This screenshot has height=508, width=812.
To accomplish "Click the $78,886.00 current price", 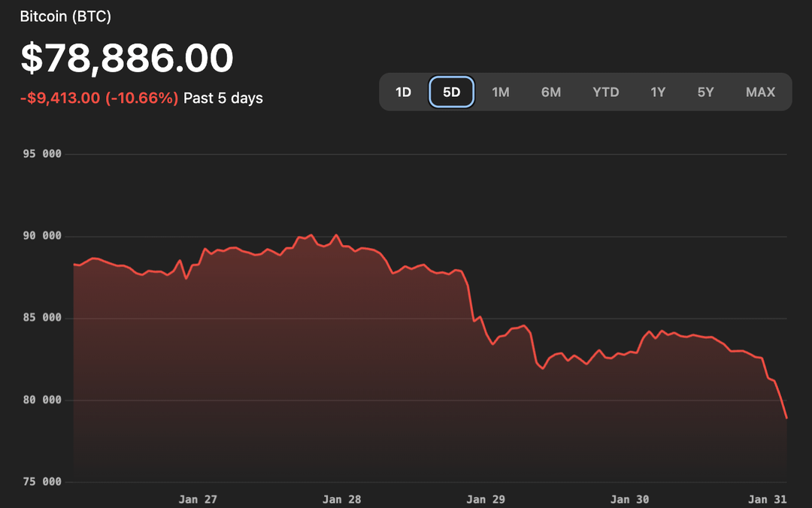I will tap(126, 58).
